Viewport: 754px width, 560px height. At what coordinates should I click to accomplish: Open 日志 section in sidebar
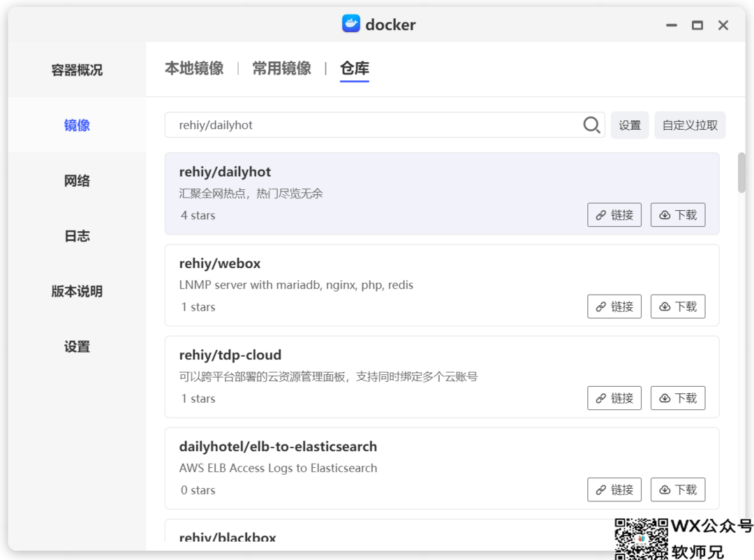pyautogui.click(x=77, y=236)
